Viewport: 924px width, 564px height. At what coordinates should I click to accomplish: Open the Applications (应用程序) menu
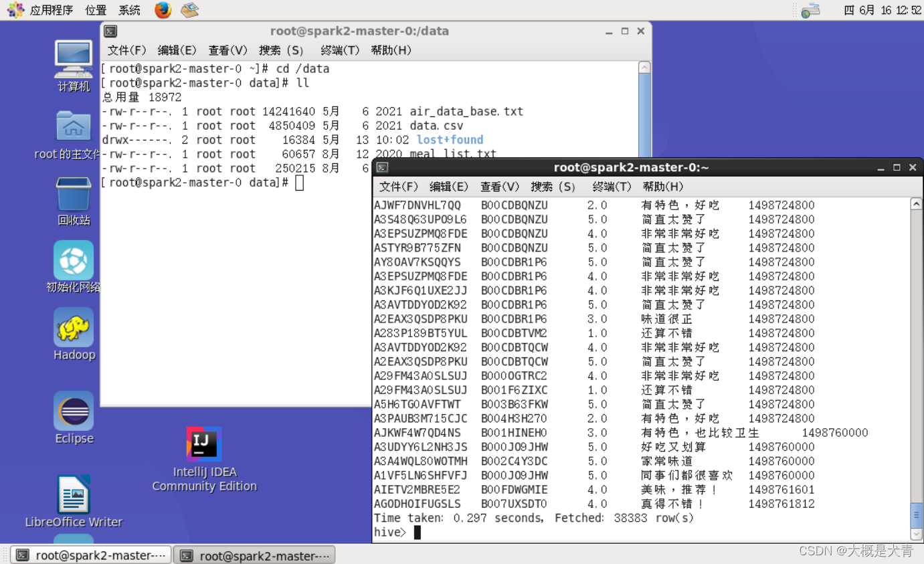coord(52,10)
